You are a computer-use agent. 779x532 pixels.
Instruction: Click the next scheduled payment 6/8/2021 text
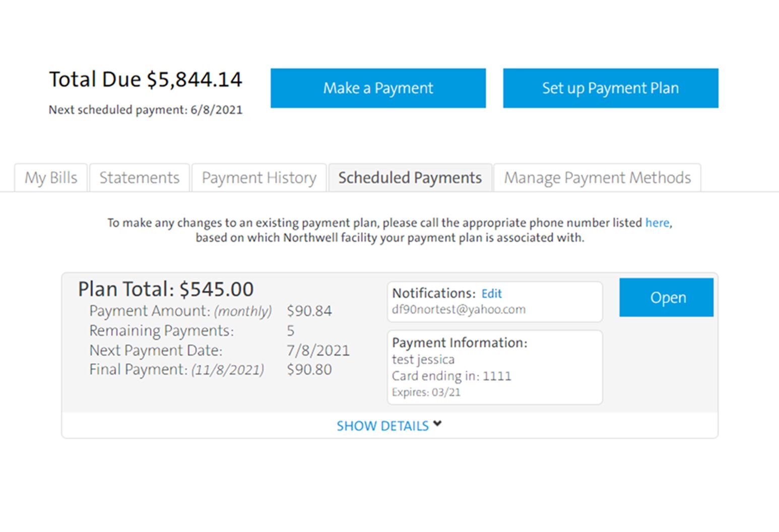pos(146,110)
